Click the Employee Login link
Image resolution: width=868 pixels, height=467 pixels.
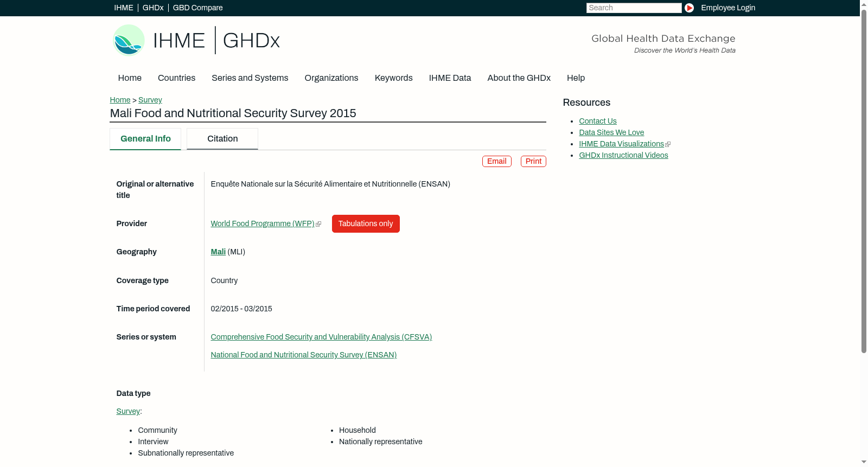pos(728,8)
